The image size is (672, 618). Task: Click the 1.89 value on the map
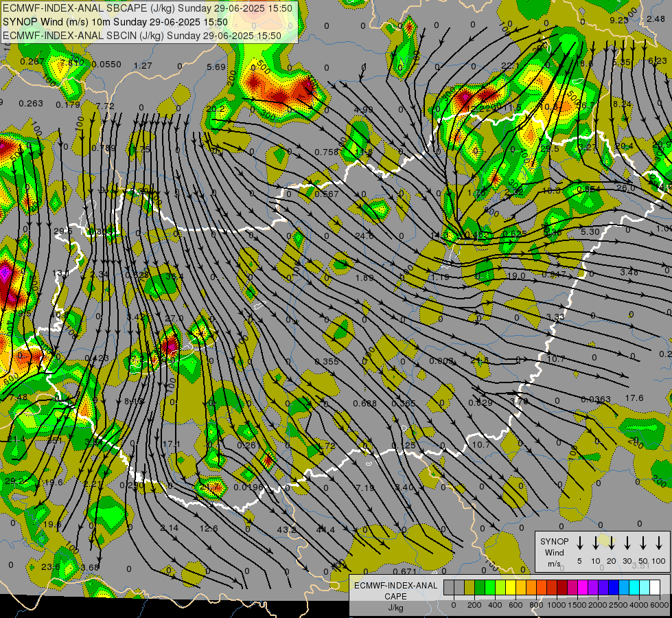(x=364, y=277)
